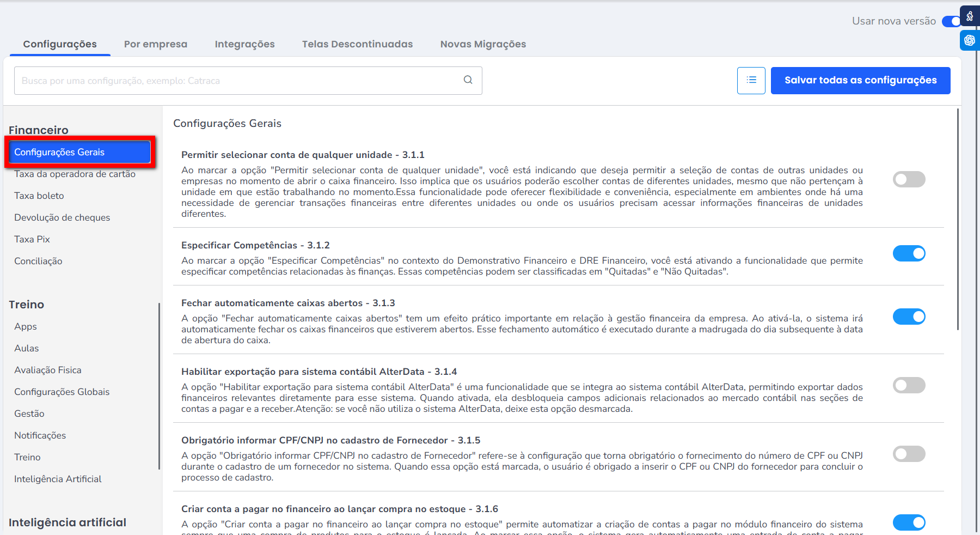The width and height of the screenshot is (980, 535).
Task: Click the search magnifier icon
Action: point(468,80)
